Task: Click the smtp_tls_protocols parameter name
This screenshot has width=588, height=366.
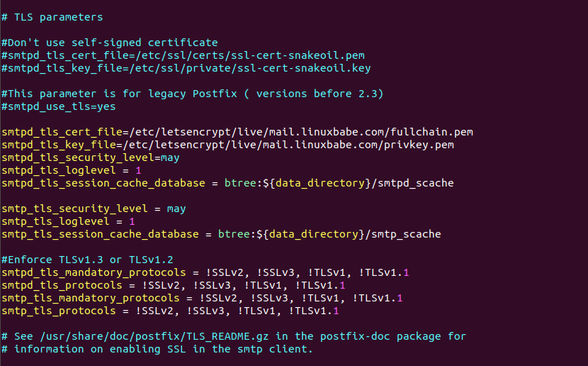Action: [x=58, y=311]
